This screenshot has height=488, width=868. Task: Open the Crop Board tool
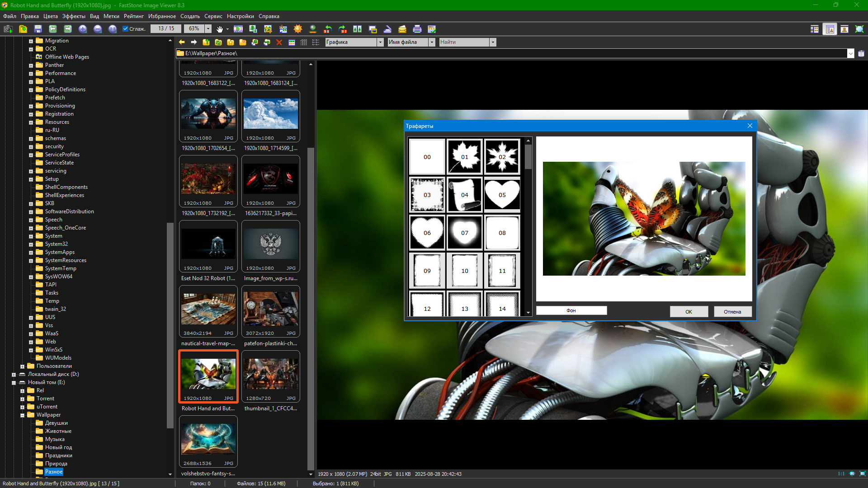[268, 29]
